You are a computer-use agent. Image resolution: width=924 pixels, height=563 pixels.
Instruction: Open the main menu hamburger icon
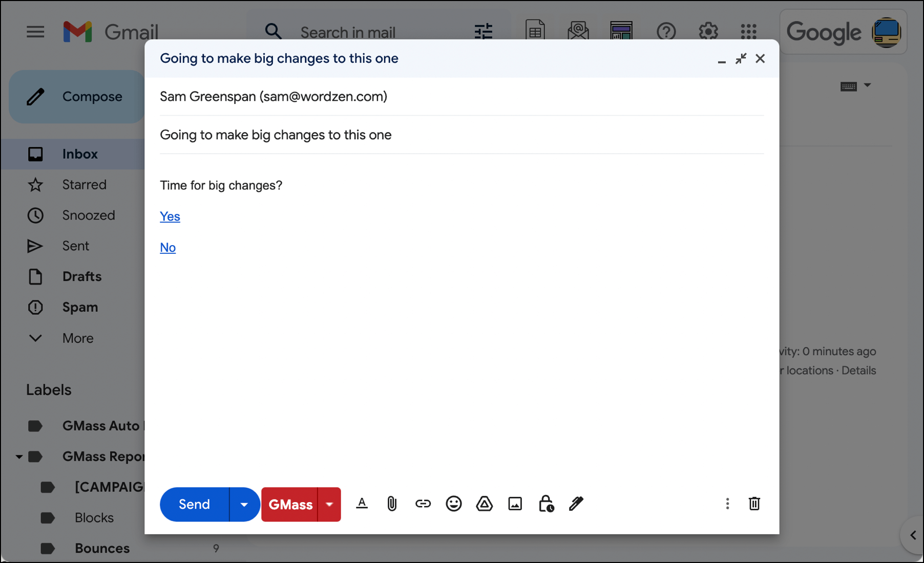tap(35, 32)
